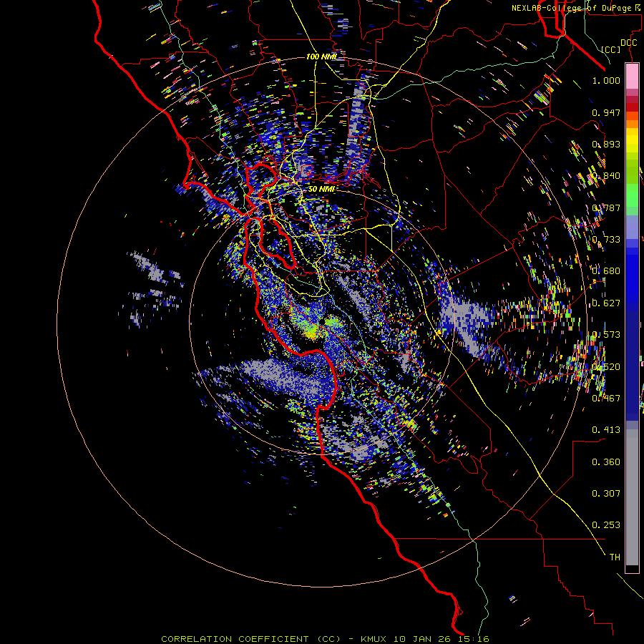Screen dimensions: 644x644
Task: Click the 0.680 legend value
Action: 606,271
